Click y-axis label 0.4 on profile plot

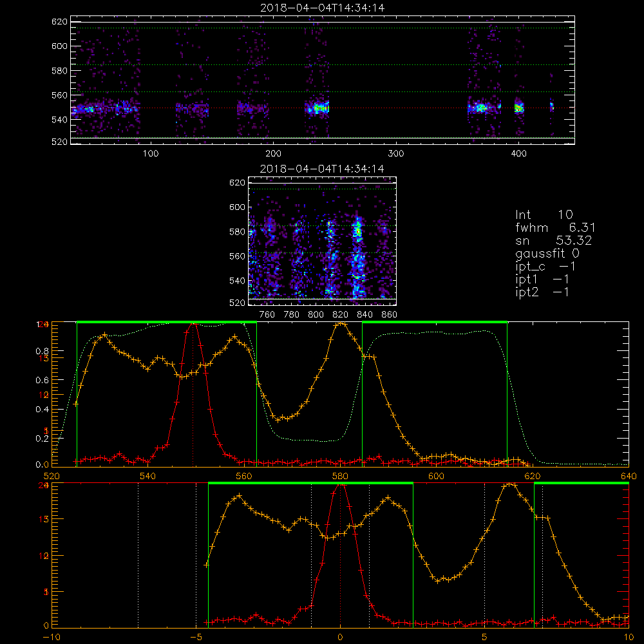click(x=43, y=409)
